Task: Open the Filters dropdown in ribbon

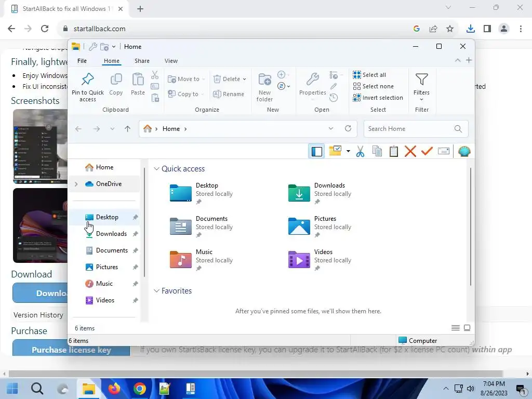Action: click(x=421, y=87)
